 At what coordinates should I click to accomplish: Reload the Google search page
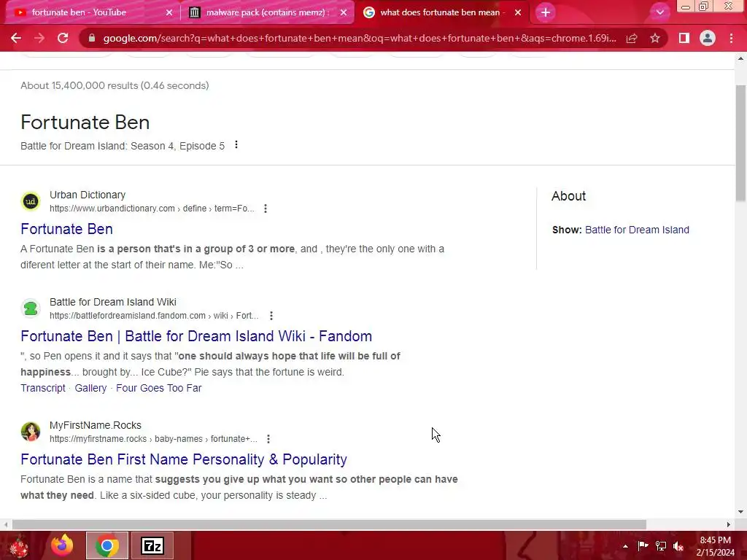tap(63, 38)
